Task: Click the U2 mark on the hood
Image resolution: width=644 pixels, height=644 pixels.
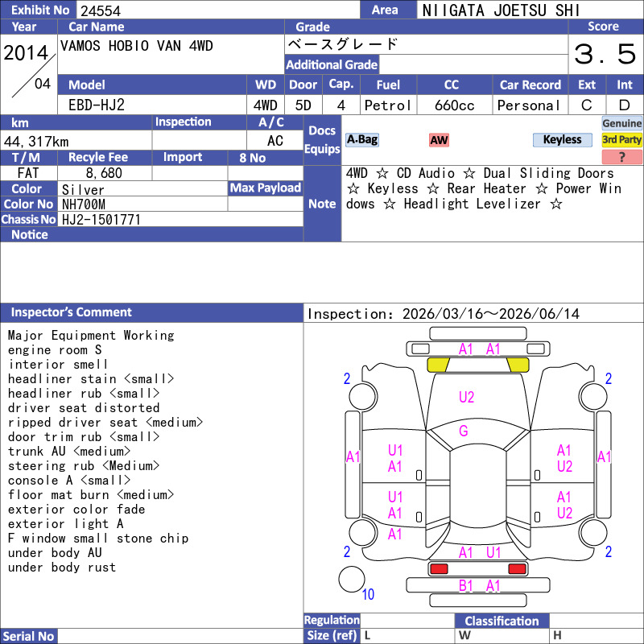Action: 466,397
